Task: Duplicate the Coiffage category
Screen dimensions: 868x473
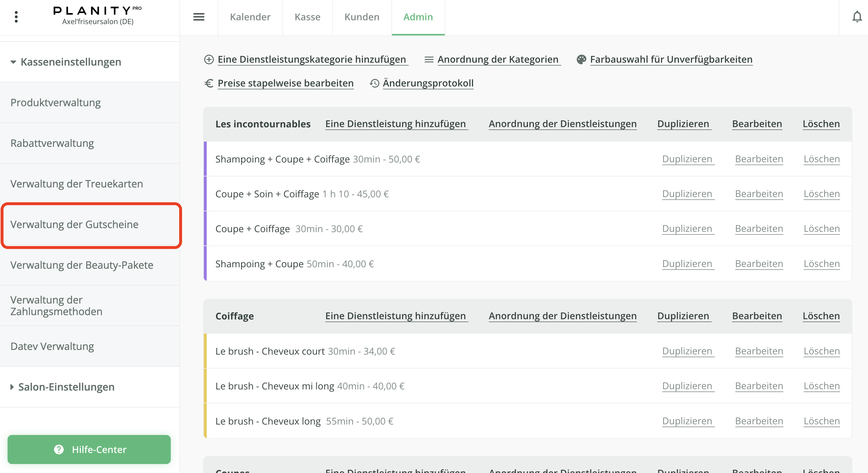Action: pyautogui.click(x=684, y=316)
